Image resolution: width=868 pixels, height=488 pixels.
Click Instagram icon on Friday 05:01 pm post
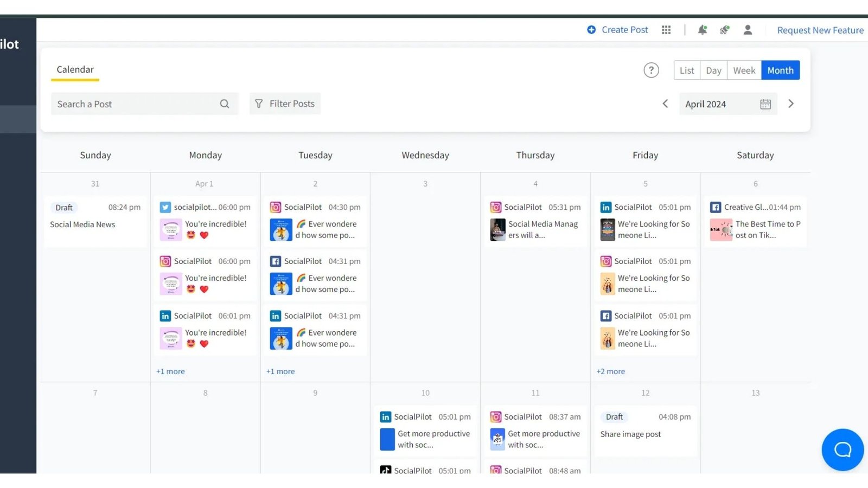[x=606, y=261]
